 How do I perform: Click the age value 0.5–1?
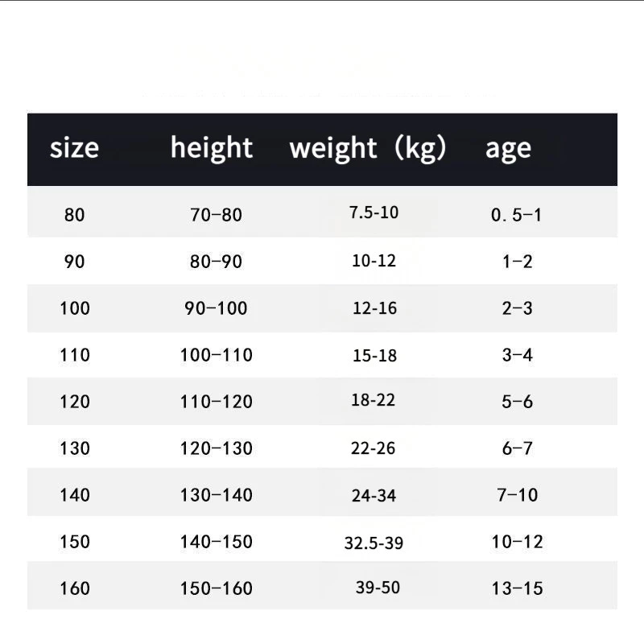[x=516, y=215]
